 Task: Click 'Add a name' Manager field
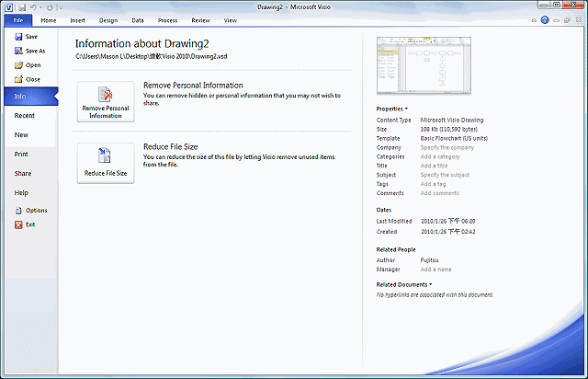pyautogui.click(x=435, y=270)
